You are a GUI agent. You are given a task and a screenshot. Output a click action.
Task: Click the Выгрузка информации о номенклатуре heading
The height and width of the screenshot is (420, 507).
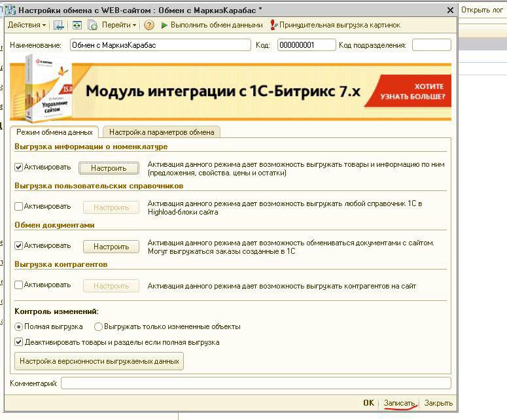[x=91, y=147]
